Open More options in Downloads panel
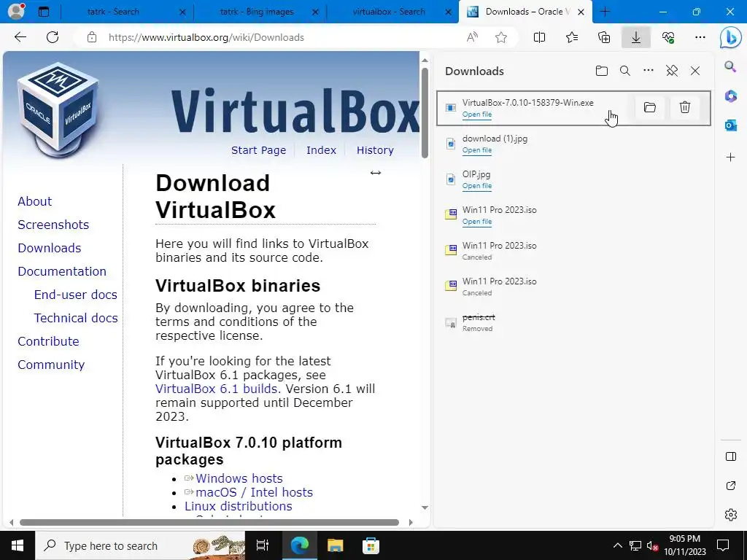Screen dimensions: 747x560 coord(649,71)
